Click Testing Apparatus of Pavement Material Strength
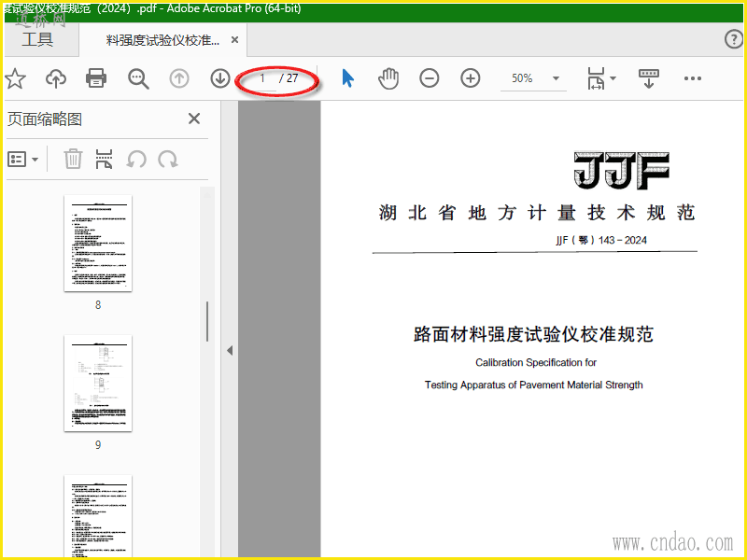The height and width of the screenshot is (560, 747). click(533, 385)
